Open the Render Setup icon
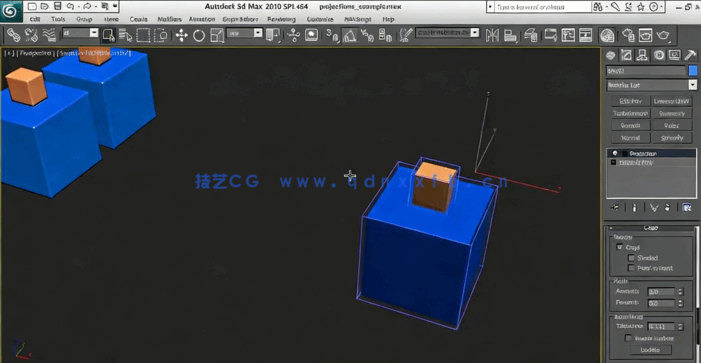 (628, 35)
